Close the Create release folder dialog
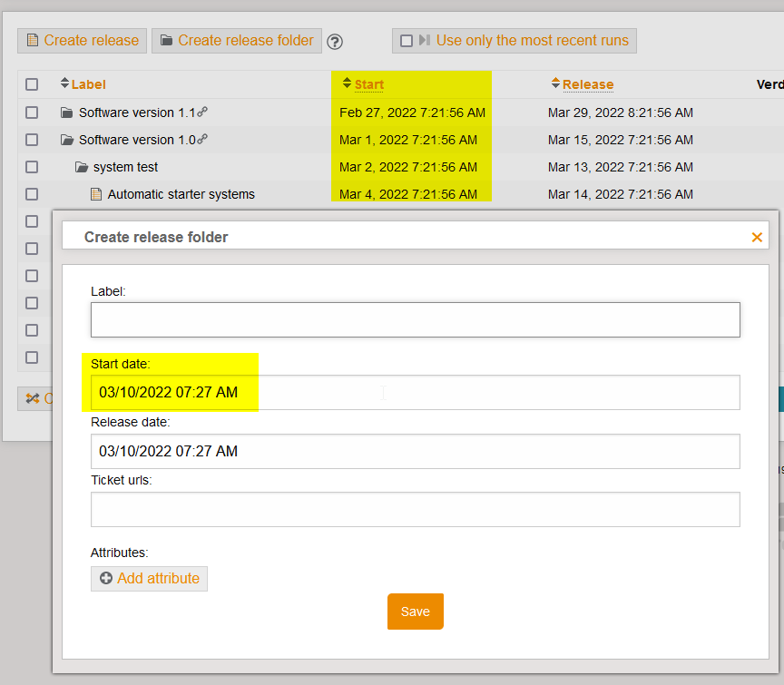Viewport: 784px width, 685px height. coord(757,237)
